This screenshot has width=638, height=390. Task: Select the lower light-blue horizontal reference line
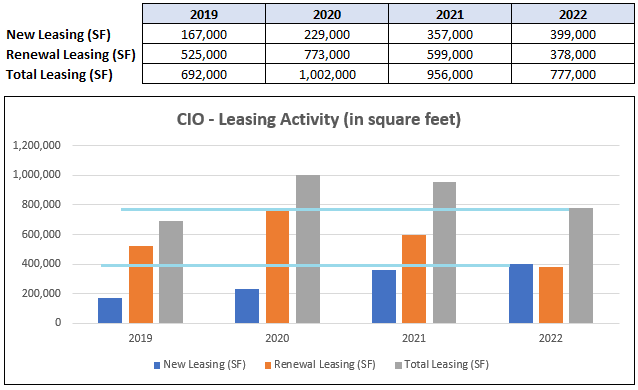click(x=305, y=265)
